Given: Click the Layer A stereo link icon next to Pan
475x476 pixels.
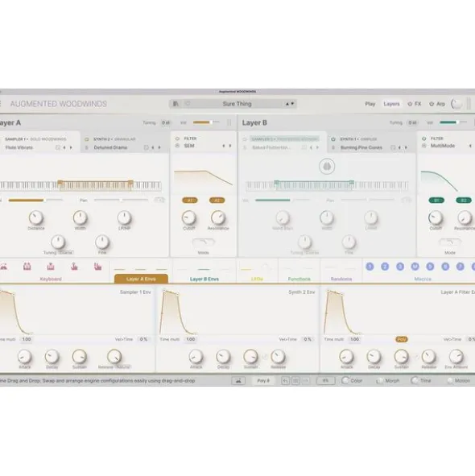Looking at the screenshot, I should (159, 200).
